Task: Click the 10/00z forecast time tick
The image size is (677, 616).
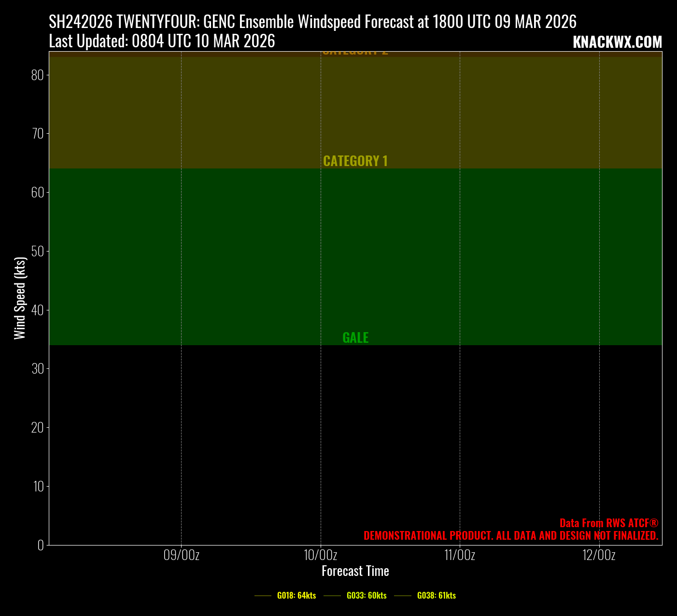Action: 321,555
